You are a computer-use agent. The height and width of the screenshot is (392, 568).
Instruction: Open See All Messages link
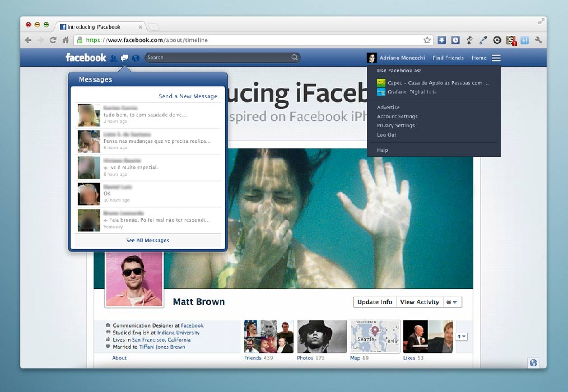[x=147, y=240]
